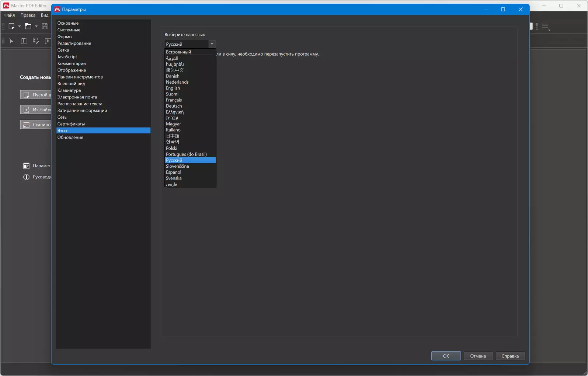Click Из файла button on start page

[x=36, y=109]
